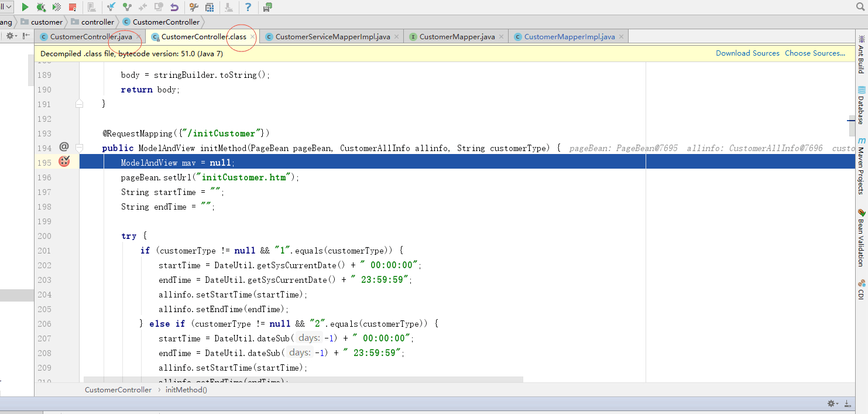Click the Show History toolbar icon
The image size is (868, 414).
pyautogui.click(x=159, y=7)
